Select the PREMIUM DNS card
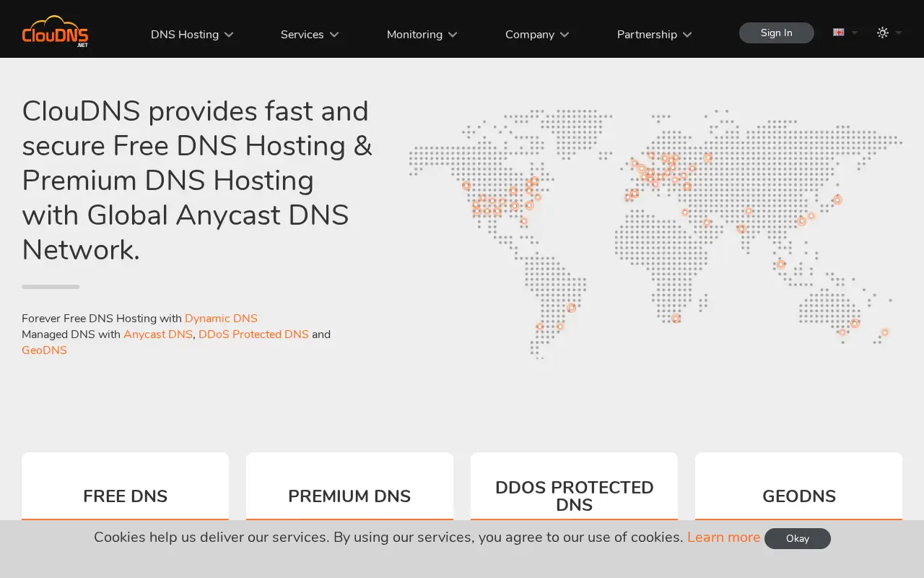 click(x=349, y=486)
